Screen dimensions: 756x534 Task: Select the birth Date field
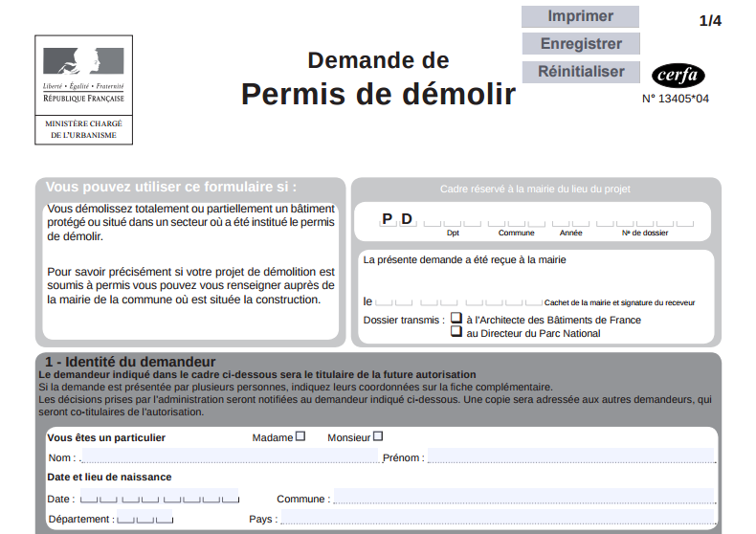click(159, 498)
